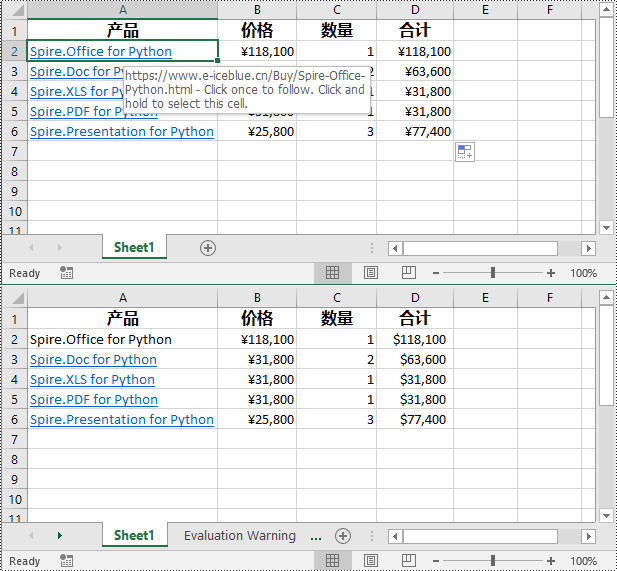617x571 pixels.
Task: Follow Spire.PDF for Python link, bottom sheet
Action: pos(94,400)
